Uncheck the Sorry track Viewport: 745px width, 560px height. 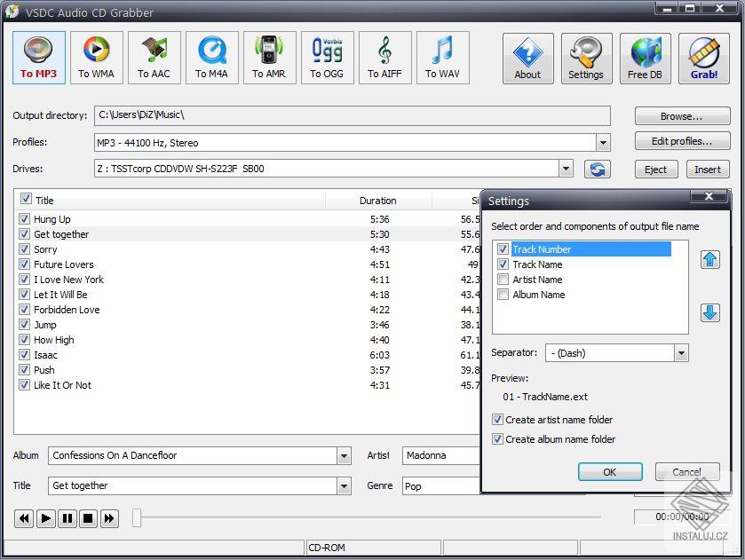tap(24, 249)
